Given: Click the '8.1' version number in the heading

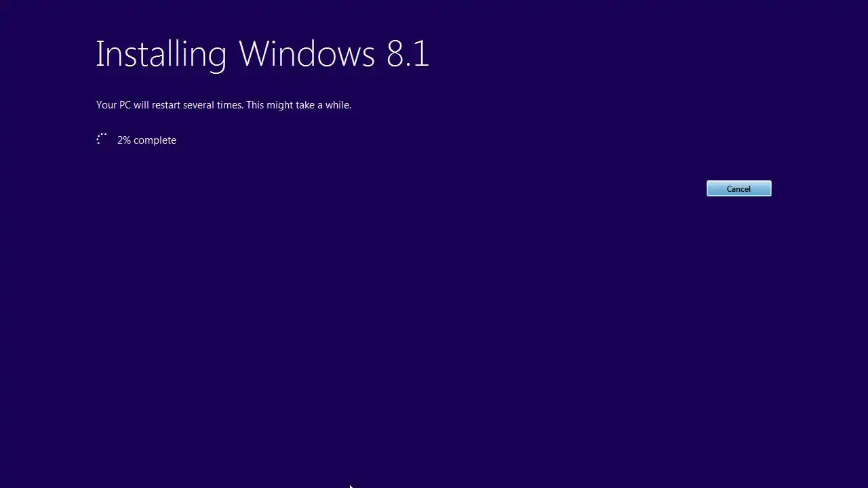Looking at the screenshot, I should point(408,54).
